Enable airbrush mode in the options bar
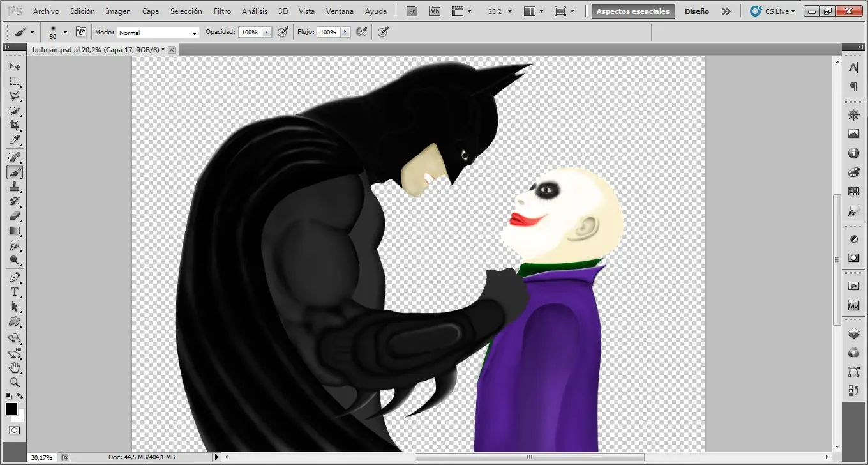The width and height of the screenshot is (868, 465). [x=361, y=31]
